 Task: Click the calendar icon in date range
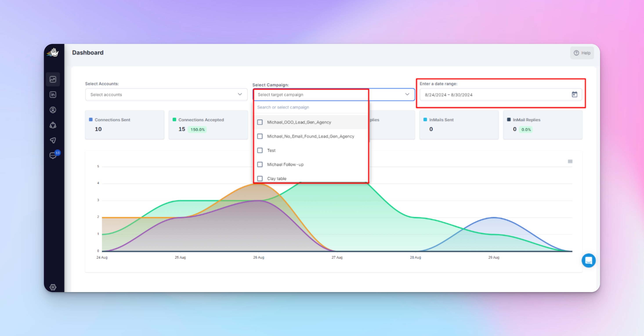click(574, 94)
